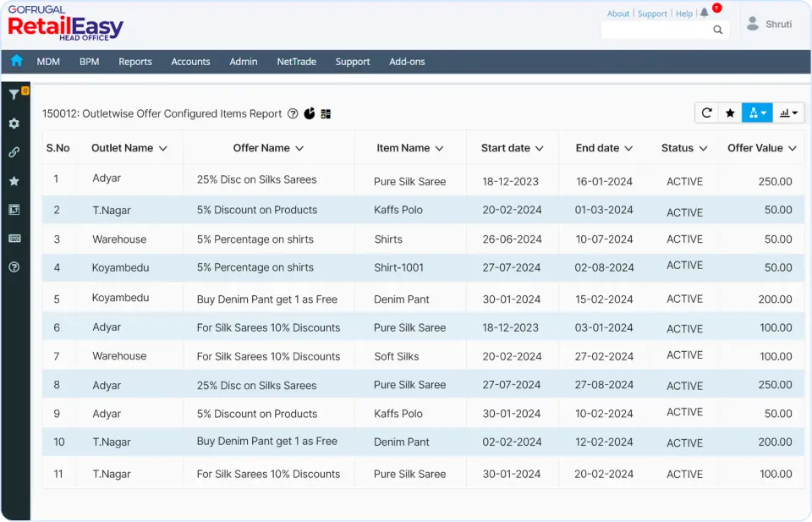The image size is (812, 522).
Task: Click the help question mark beside report title
Action: pyautogui.click(x=293, y=113)
